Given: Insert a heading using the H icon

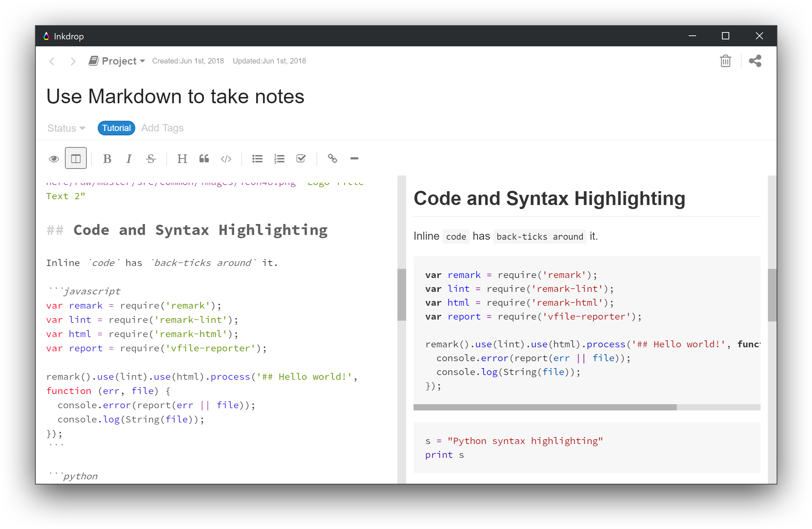Looking at the screenshot, I should click(182, 159).
